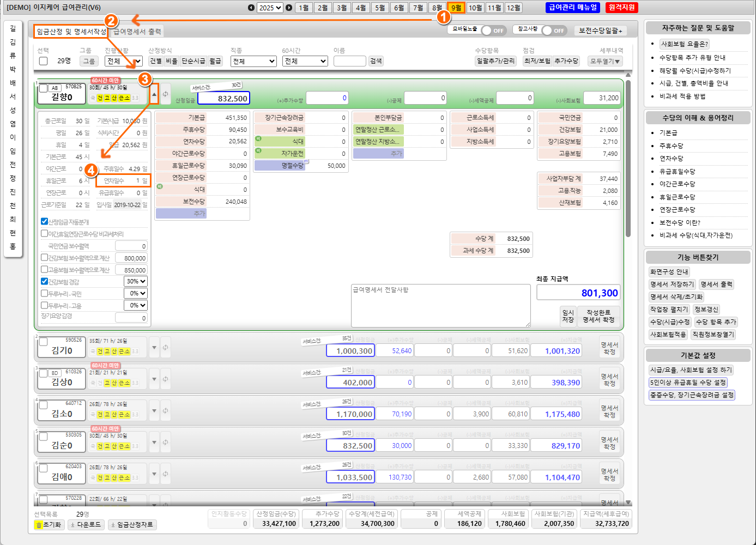Go to next year with right arrow icon

click(289, 8)
